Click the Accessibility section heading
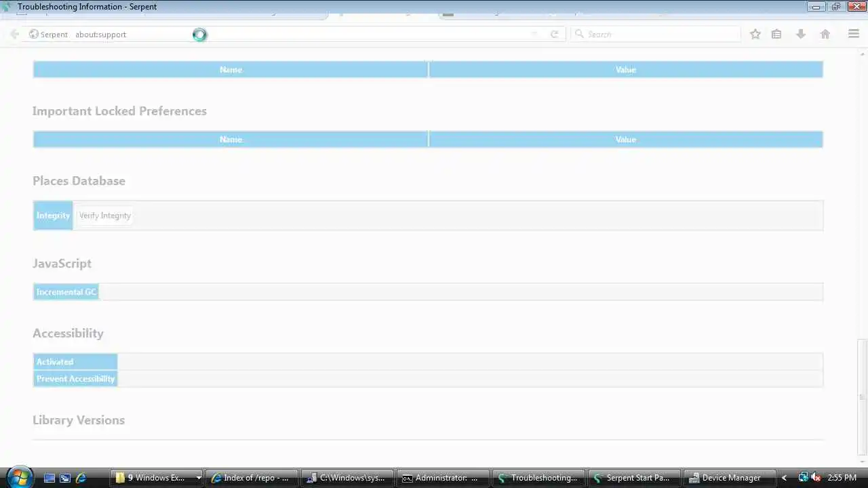The height and width of the screenshot is (488, 868). tap(68, 333)
